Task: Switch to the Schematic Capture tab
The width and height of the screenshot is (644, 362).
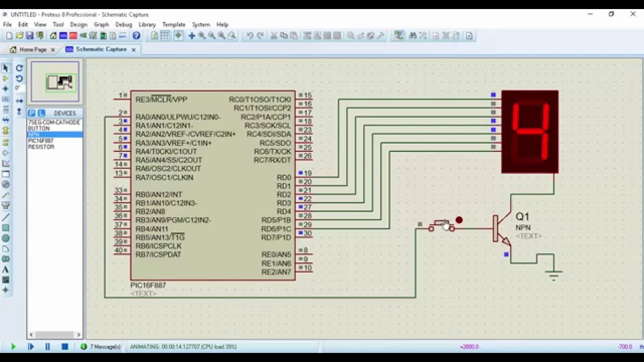Action: point(101,50)
